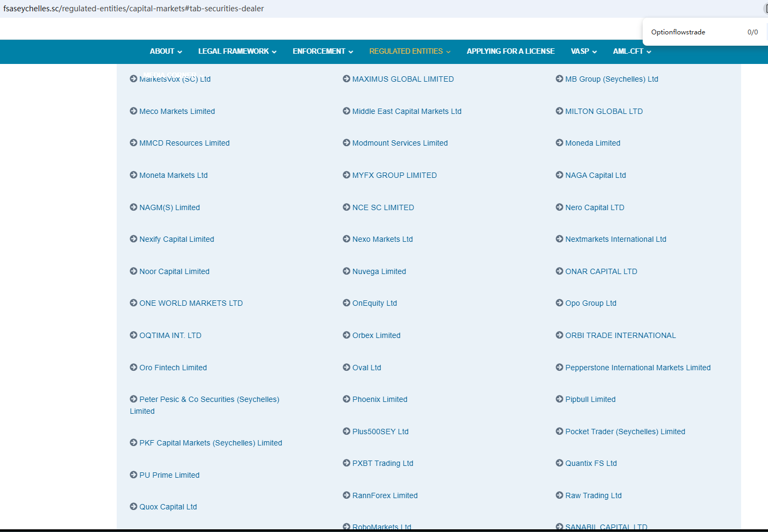Click the Optionflowstrade find-in-page search field
Image resolution: width=768 pixels, height=532 pixels.
pyautogui.click(x=694, y=32)
